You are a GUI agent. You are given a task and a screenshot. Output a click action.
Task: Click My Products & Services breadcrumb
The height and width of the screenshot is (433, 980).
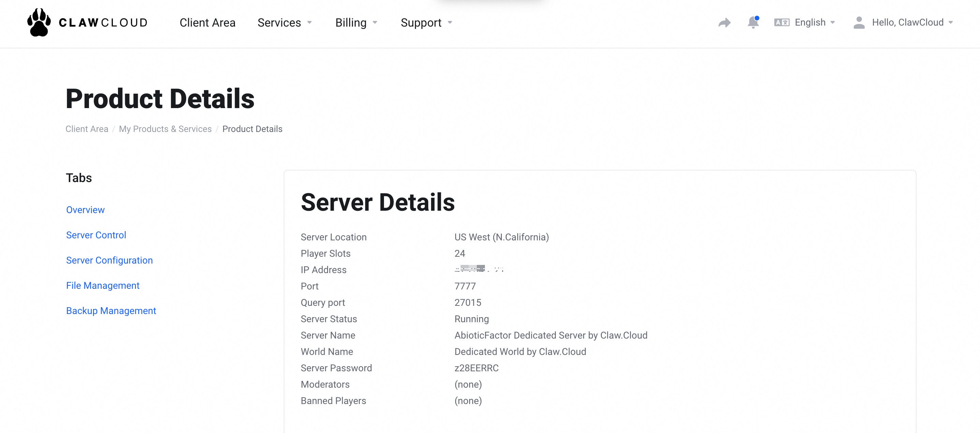click(x=165, y=129)
